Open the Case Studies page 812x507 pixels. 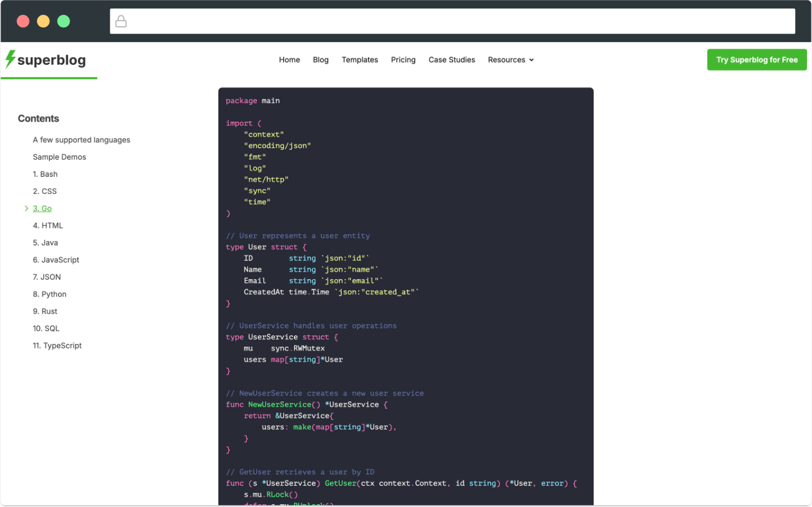[x=451, y=60]
